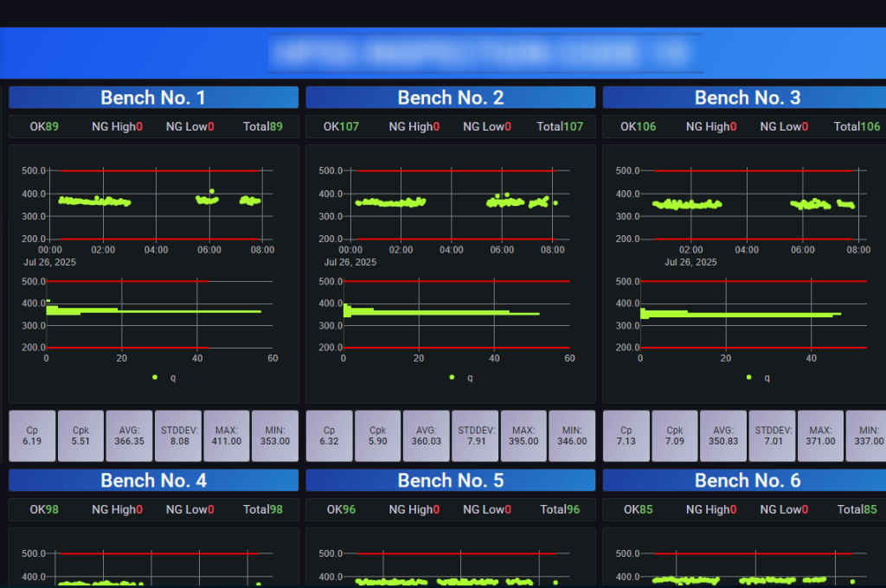Toggle the q legend dot under Bench 1
The height and width of the screenshot is (588, 886).
[155, 377]
